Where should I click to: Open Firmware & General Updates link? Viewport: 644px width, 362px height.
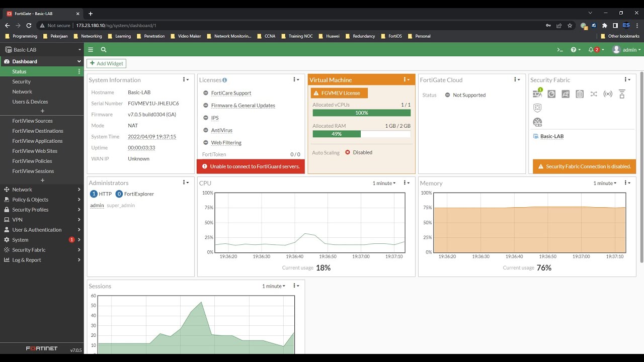click(243, 106)
